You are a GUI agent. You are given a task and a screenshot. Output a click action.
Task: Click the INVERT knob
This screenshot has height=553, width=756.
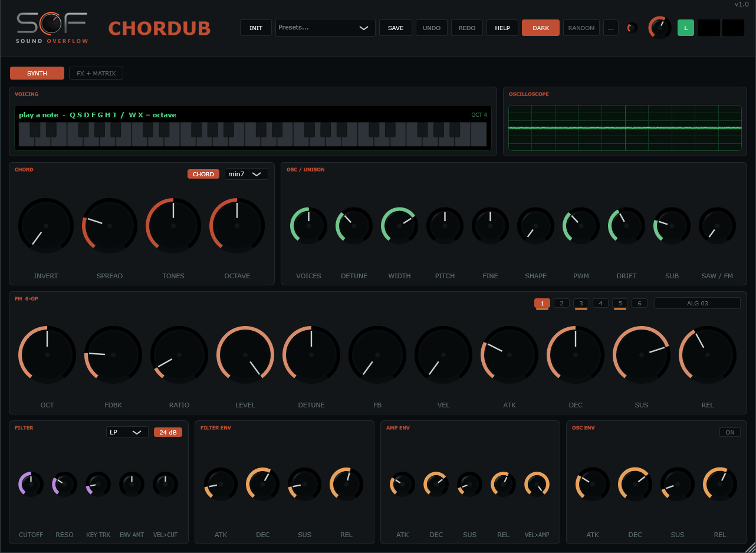point(46,226)
